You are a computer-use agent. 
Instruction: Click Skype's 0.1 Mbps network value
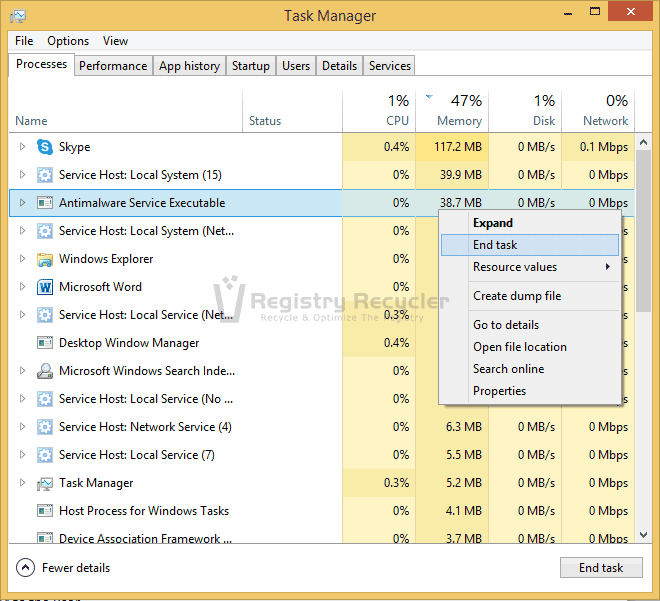point(604,147)
